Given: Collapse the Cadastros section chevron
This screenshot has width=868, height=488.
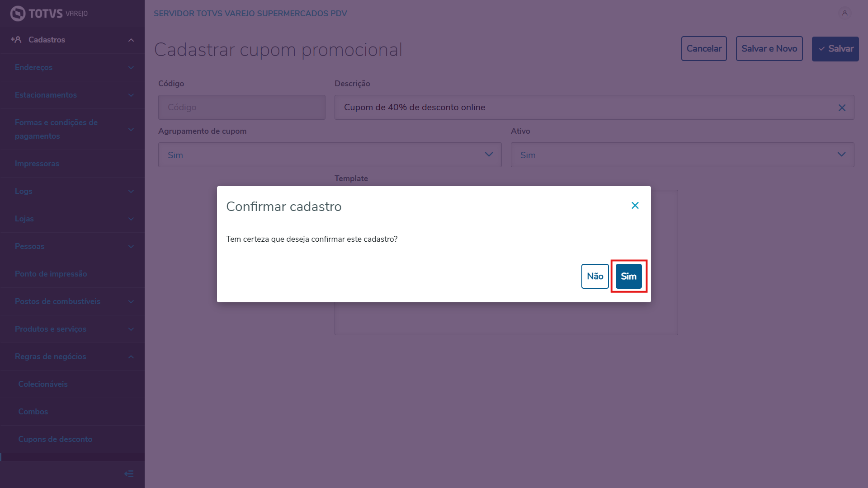Looking at the screenshot, I should pyautogui.click(x=131, y=40).
